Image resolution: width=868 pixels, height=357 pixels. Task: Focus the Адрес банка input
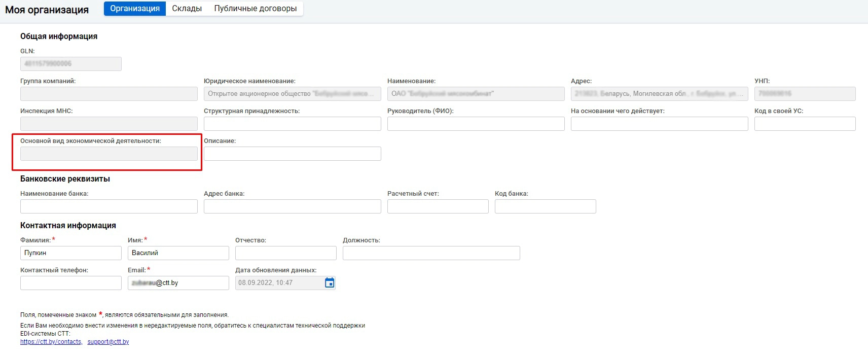(293, 206)
